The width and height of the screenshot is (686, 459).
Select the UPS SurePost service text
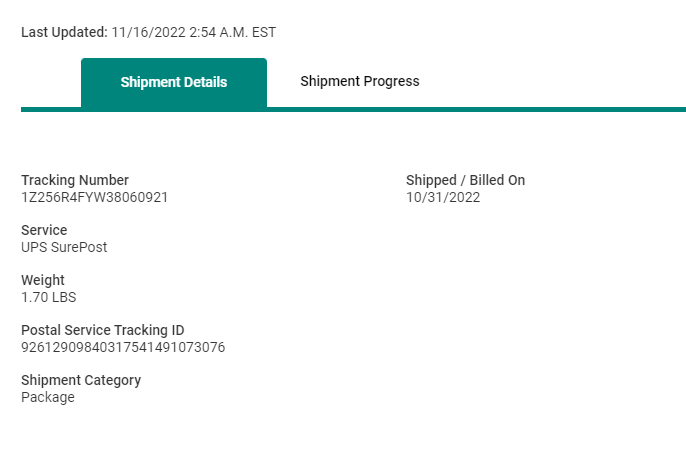click(64, 247)
